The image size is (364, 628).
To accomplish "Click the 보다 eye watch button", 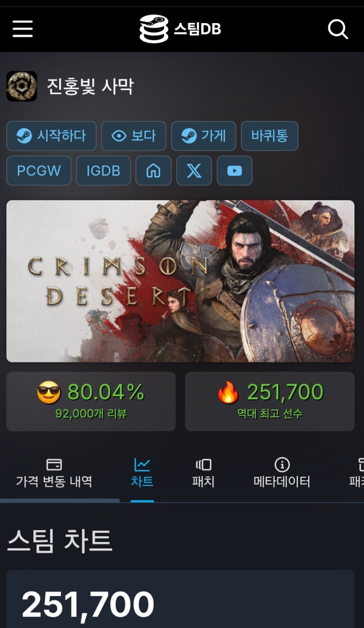I will (134, 136).
